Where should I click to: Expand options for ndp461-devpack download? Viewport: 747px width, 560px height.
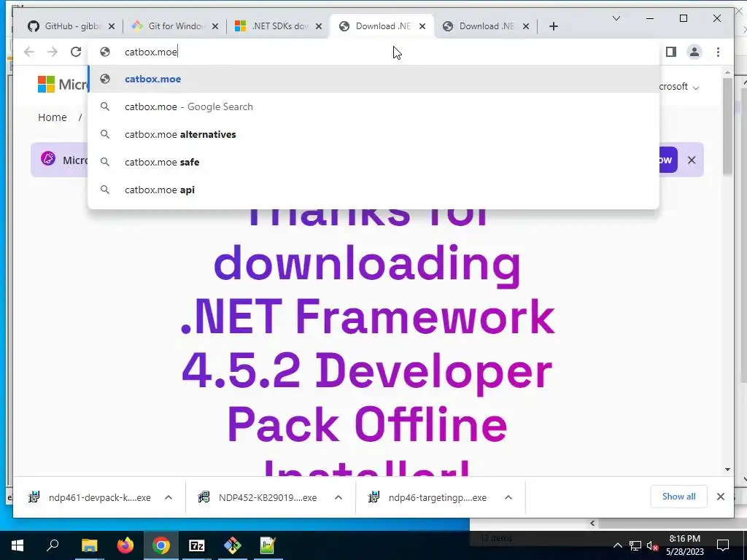click(x=169, y=497)
